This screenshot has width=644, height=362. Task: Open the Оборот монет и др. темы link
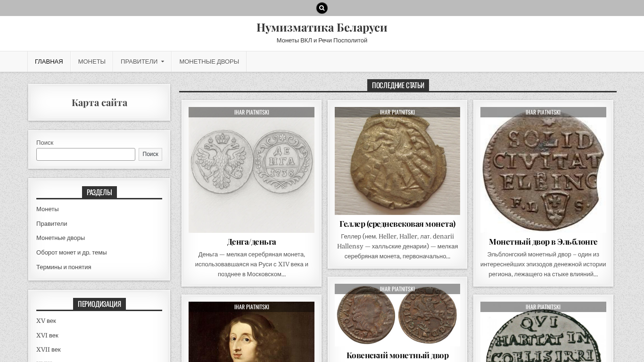tap(72, 252)
